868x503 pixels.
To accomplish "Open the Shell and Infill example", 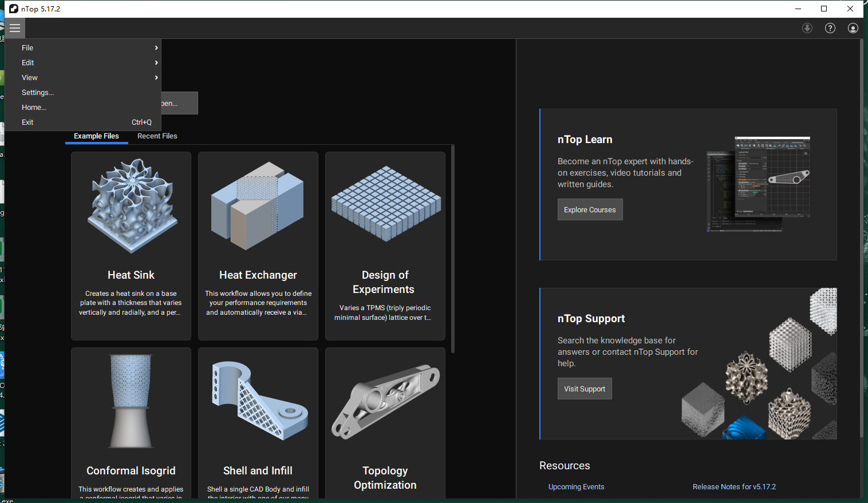I will (258, 422).
